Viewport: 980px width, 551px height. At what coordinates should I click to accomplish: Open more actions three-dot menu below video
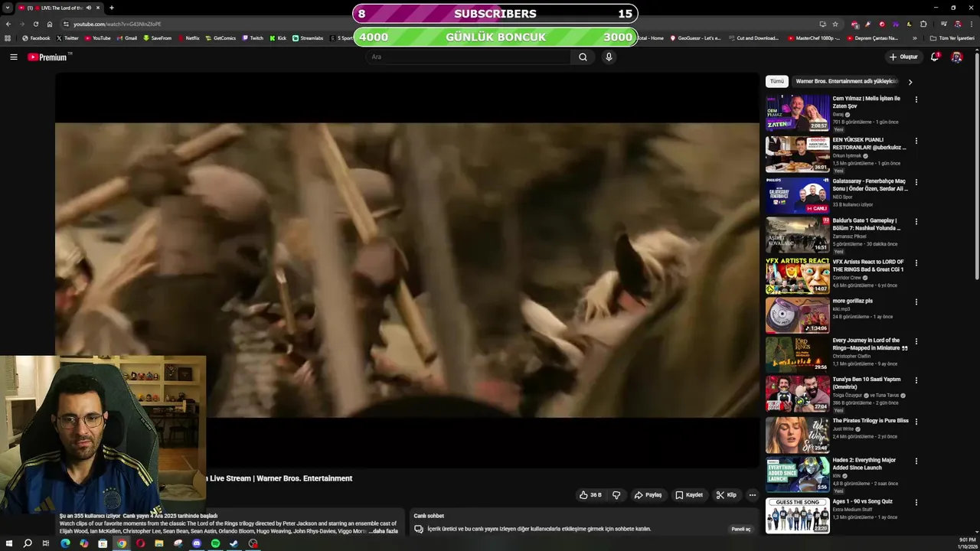pyautogui.click(x=752, y=495)
